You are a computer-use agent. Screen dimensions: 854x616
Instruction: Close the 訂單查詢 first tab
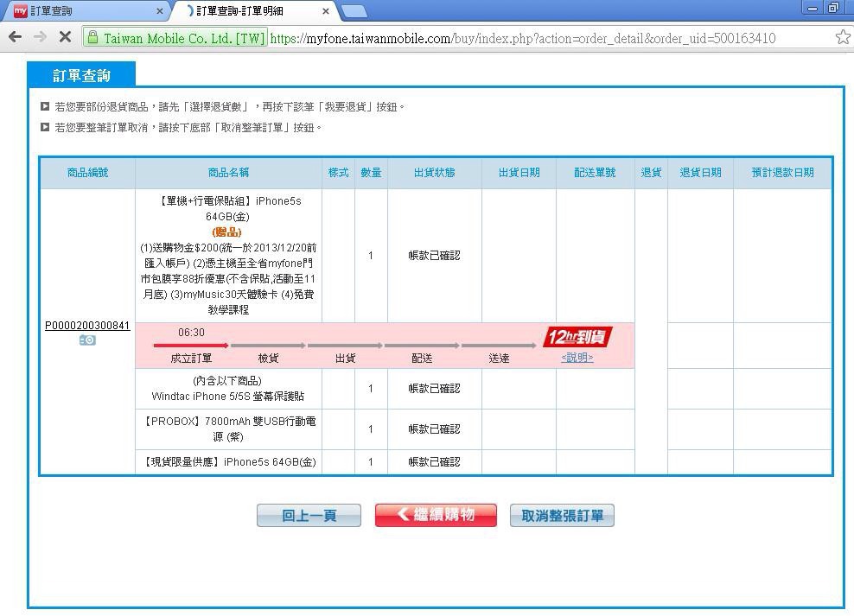pos(160,11)
